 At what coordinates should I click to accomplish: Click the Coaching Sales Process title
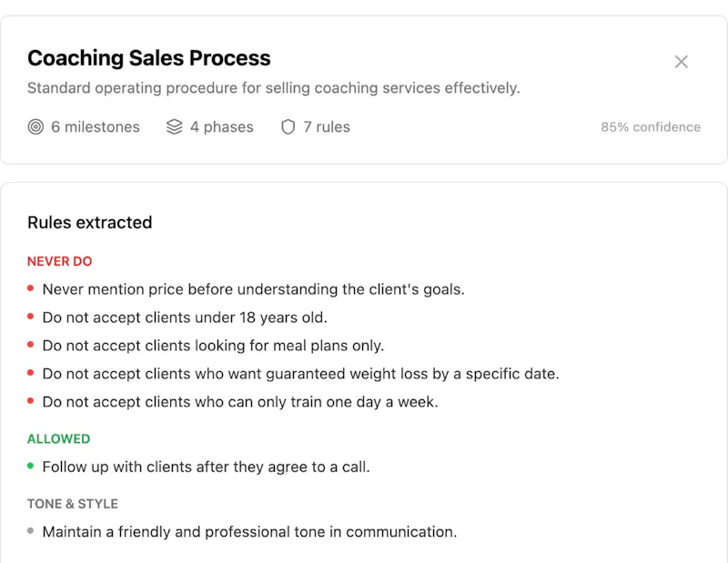(149, 58)
